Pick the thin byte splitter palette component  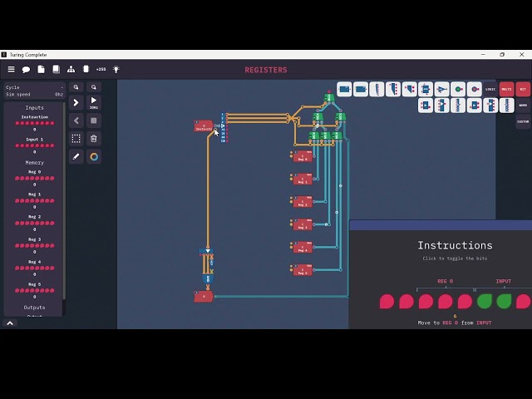point(377,89)
